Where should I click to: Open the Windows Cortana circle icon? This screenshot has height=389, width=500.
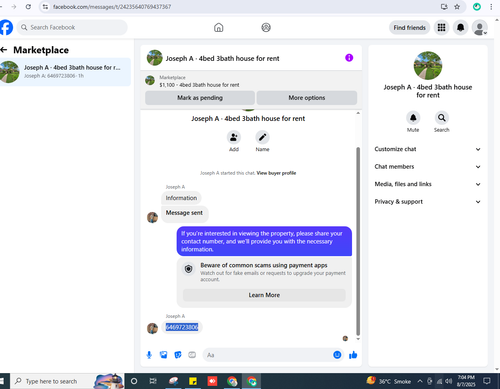click(x=134, y=381)
